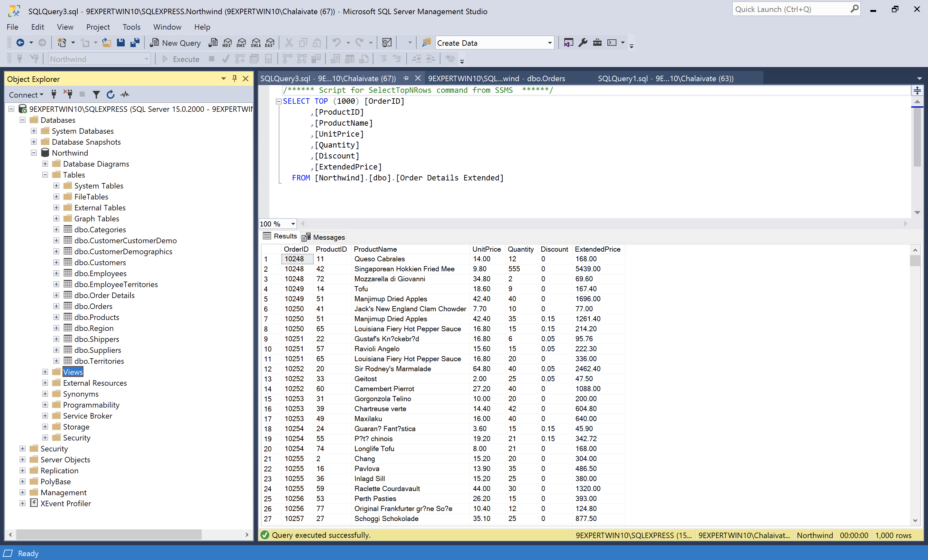Switch to the SQLQuery1.sql tab

click(665, 78)
